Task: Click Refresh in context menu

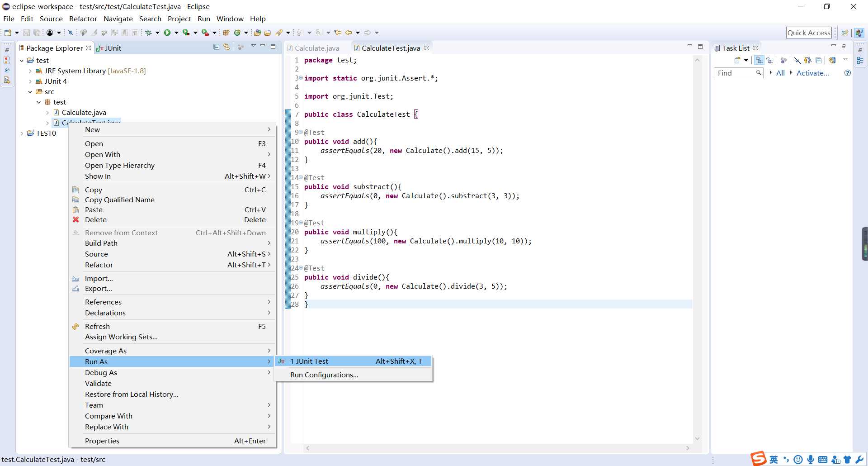Action: [172, 326]
